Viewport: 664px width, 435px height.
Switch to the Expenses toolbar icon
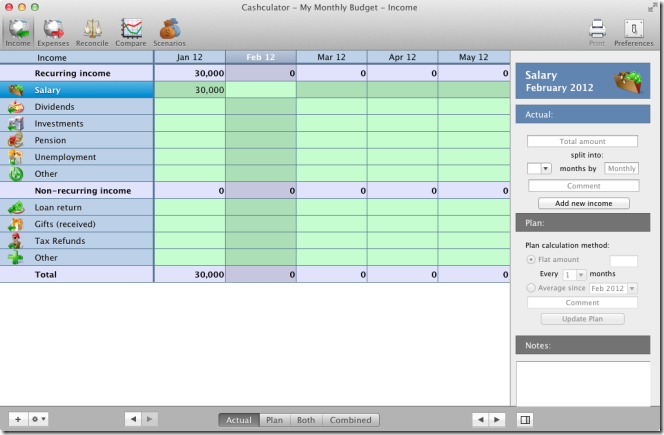click(53, 33)
